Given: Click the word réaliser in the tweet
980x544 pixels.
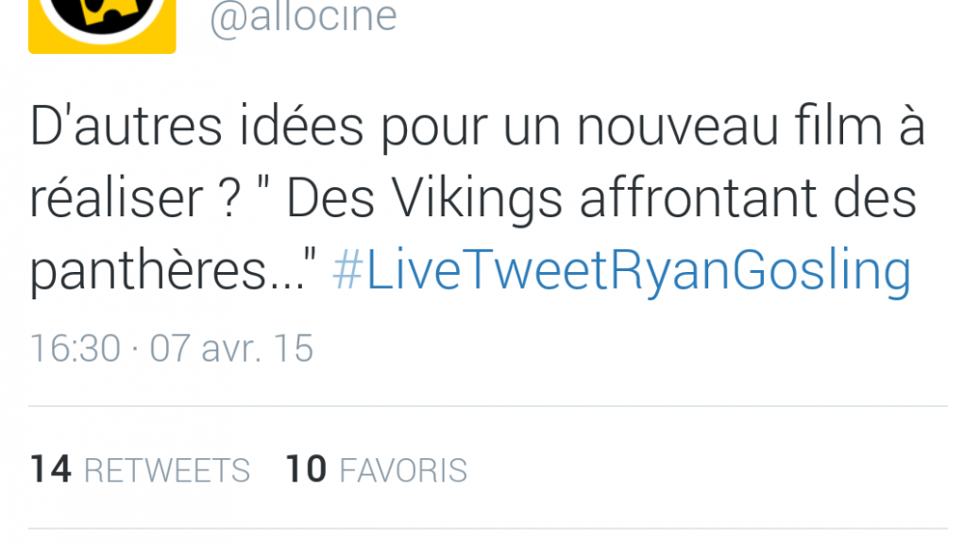Looking at the screenshot, I should (x=116, y=199).
